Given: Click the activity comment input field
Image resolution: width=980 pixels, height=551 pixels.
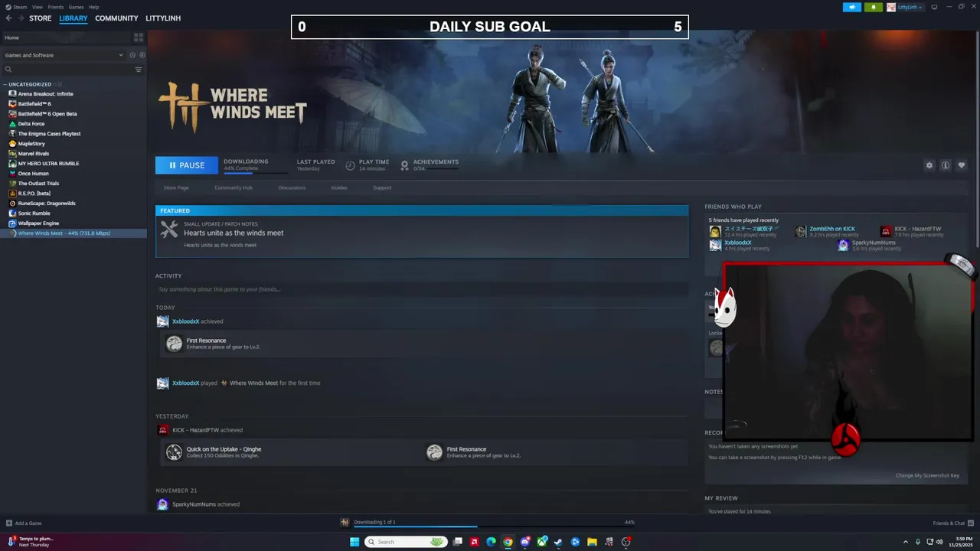Looking at the screenshot, I should point(421,289).
